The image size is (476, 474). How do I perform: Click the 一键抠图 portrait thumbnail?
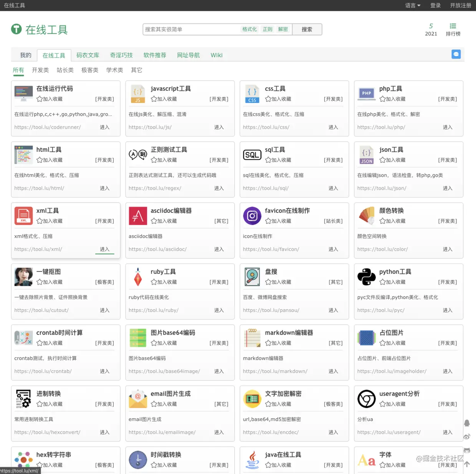click(x=23, y=277)
